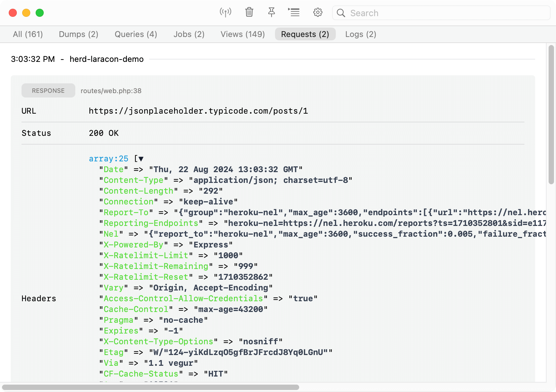This screenshot has height=392, width=556.
Task: Click the vertical scrollbar thumb
Action: coord(551,115)
